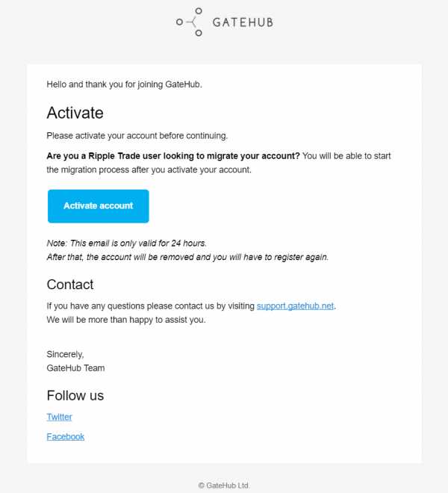Click the GateHub logo icon
The image size is (448, 493).
pyautogui.click(x=189, y=22)
